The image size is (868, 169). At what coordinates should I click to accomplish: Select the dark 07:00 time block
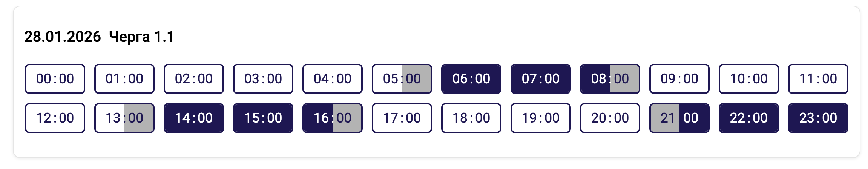(541, 79)
